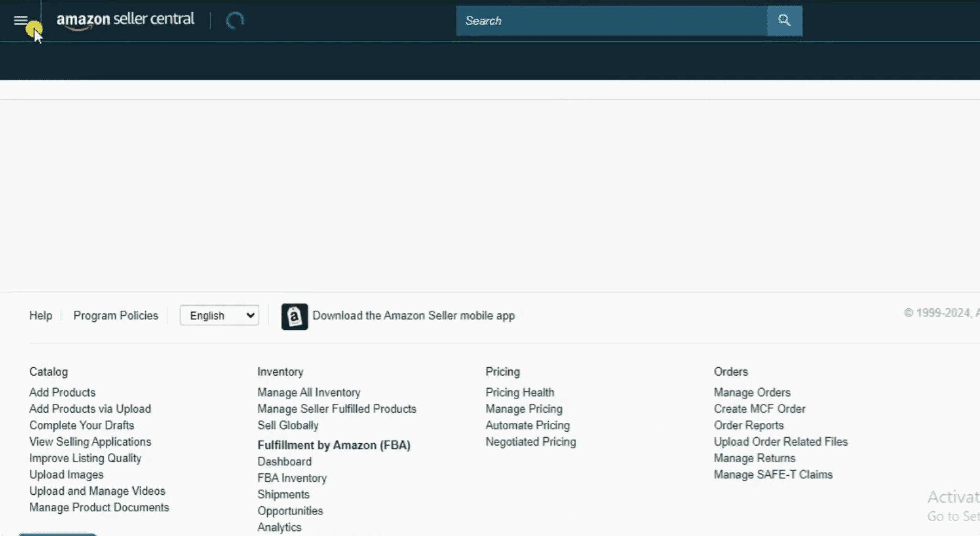Click Download the Amazon Seller mobile app

click(x=413, y=315)
